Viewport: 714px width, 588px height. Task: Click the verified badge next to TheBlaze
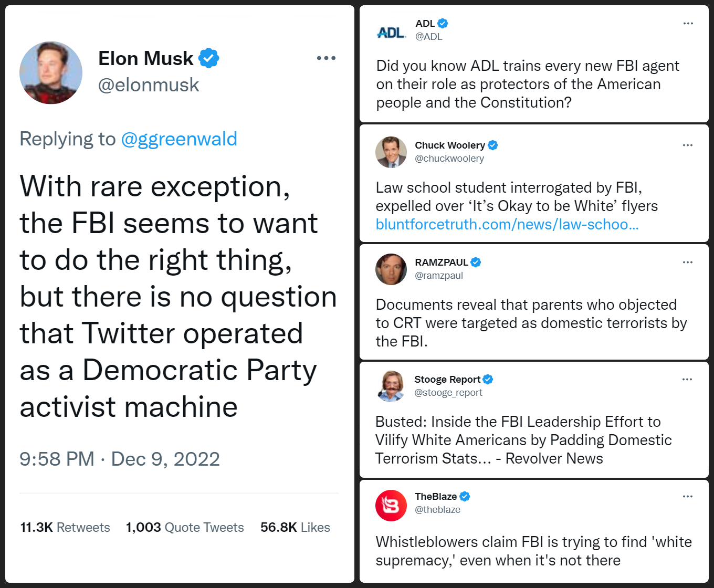(x=465, y=496)
